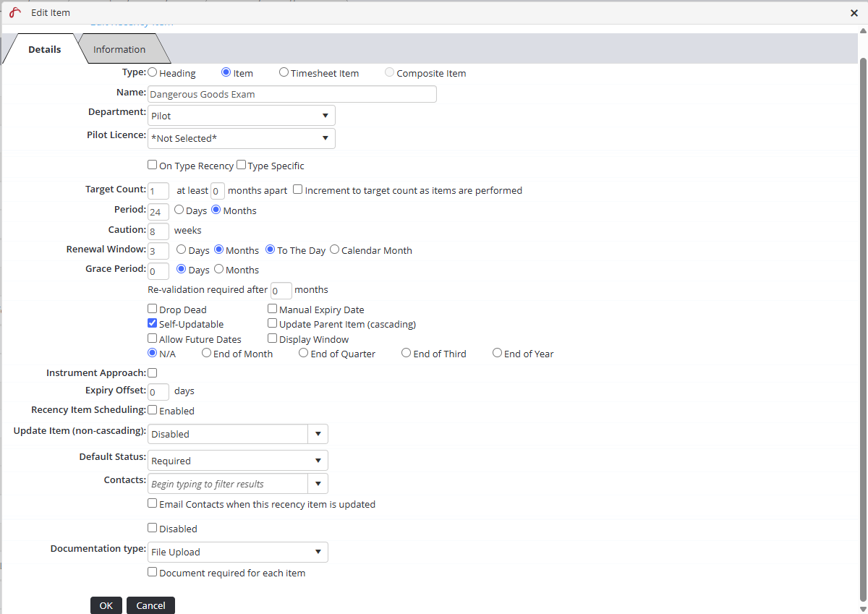
Task: Click the Cancel button
Action: (x=150, y=605)
